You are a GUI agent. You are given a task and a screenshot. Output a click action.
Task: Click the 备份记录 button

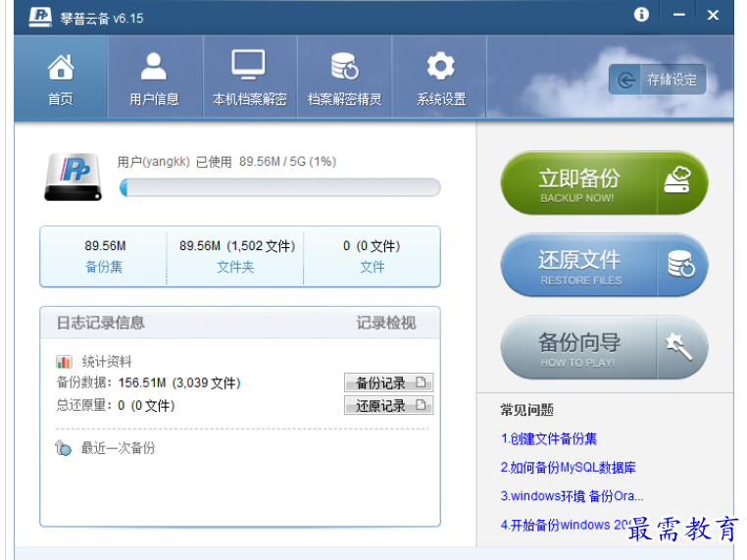(389, 382)
